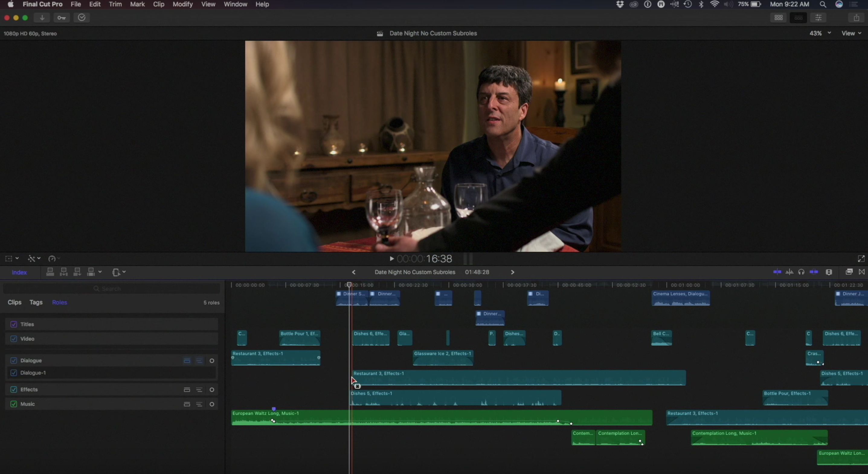
Task: Open the Background Tasks checkmark icon
Action: click(82, 18)
